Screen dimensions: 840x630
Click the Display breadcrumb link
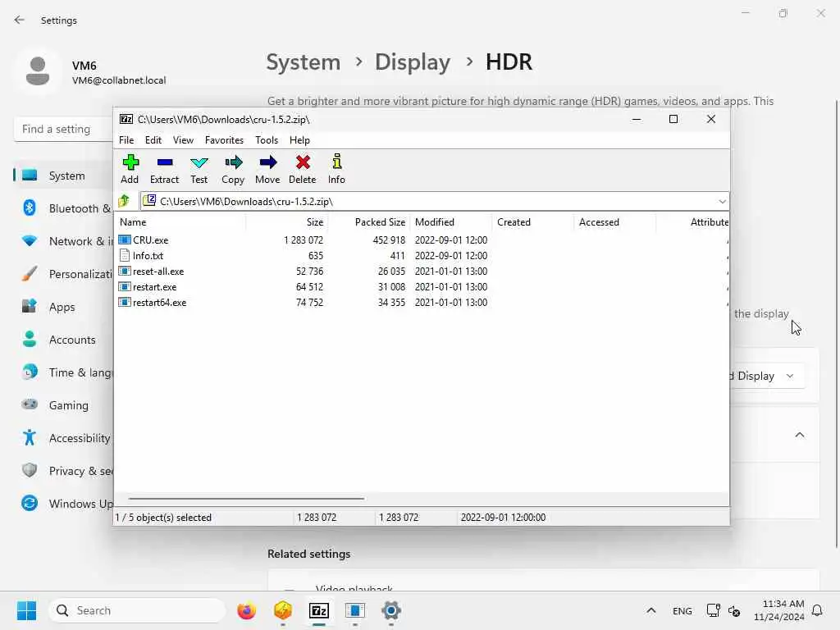click(x=413, y=62)
